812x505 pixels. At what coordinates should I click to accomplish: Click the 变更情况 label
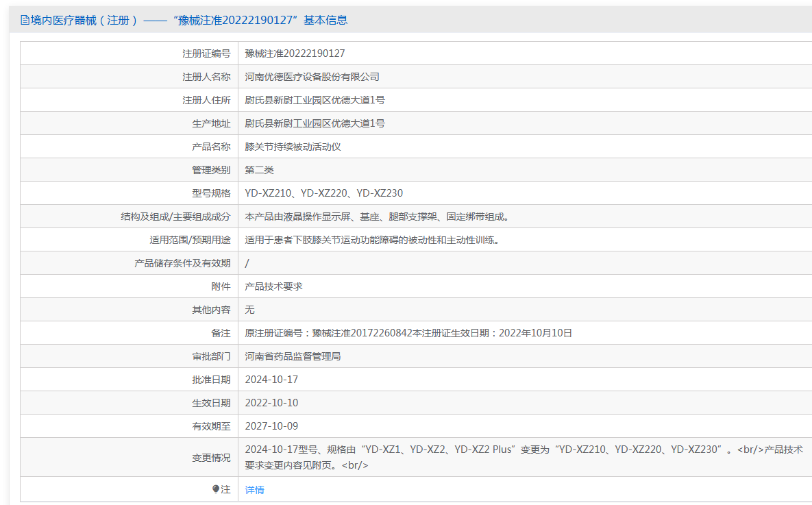[211, 458]
